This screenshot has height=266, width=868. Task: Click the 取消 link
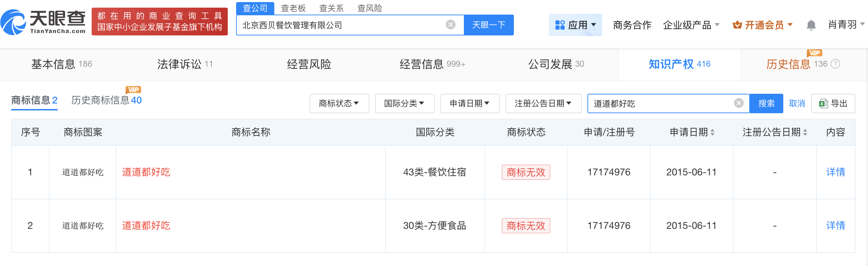tap(797, 103)
